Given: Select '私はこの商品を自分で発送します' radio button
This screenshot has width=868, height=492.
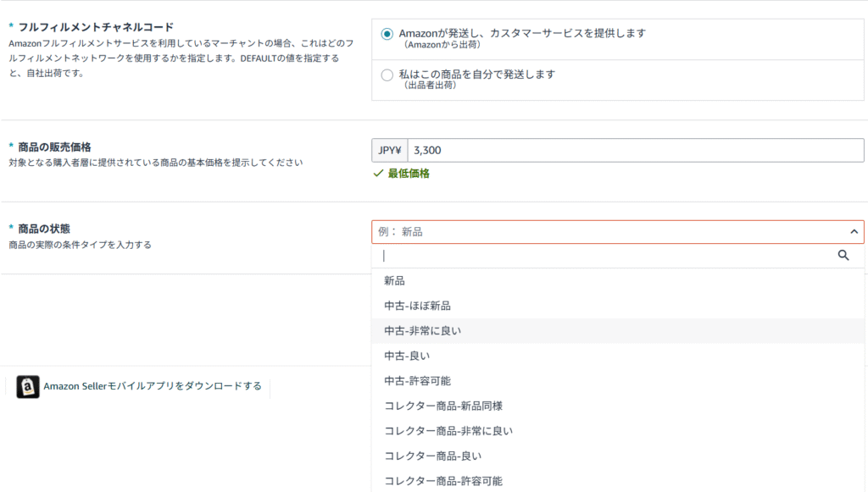Looking at the screenshot, I should click(387, 75).
